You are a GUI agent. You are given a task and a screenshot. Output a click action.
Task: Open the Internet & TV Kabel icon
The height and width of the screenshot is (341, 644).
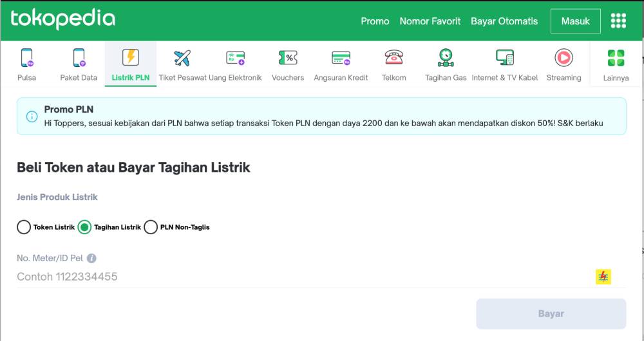pos(505,58)
